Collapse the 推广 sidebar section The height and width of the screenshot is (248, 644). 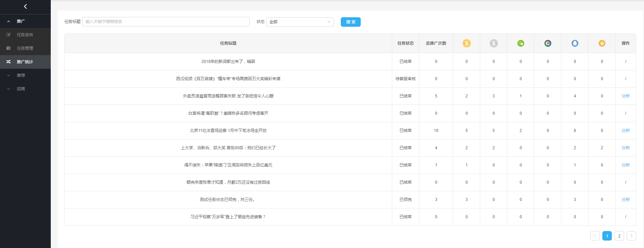8,21
